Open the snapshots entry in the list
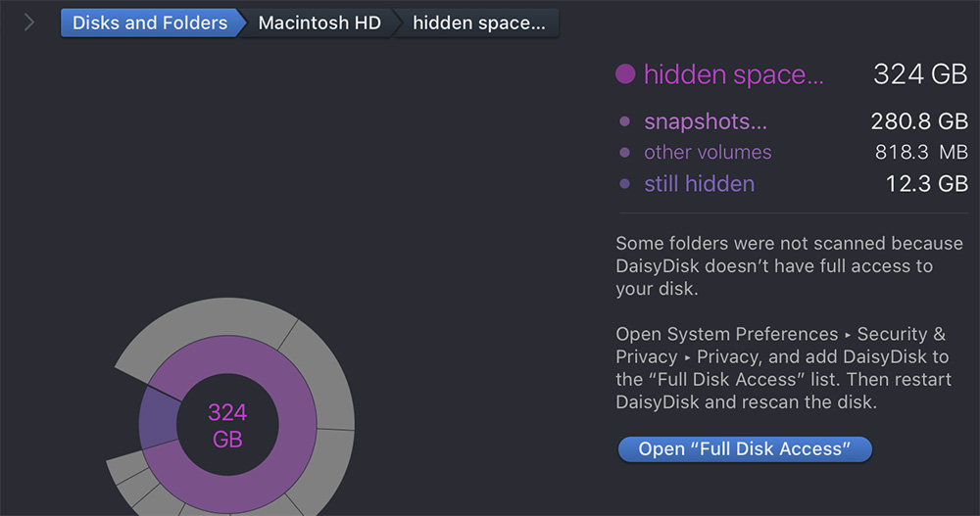Screen dimensions: 980x516 (x=705, y=121)
